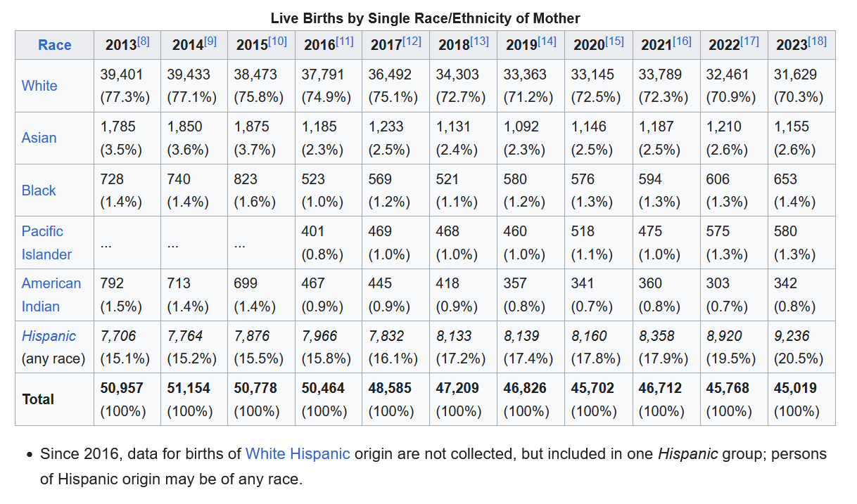Select the 2021 Hispanic cell 8,358
This screenshot has height=504, width=857.
666,347
